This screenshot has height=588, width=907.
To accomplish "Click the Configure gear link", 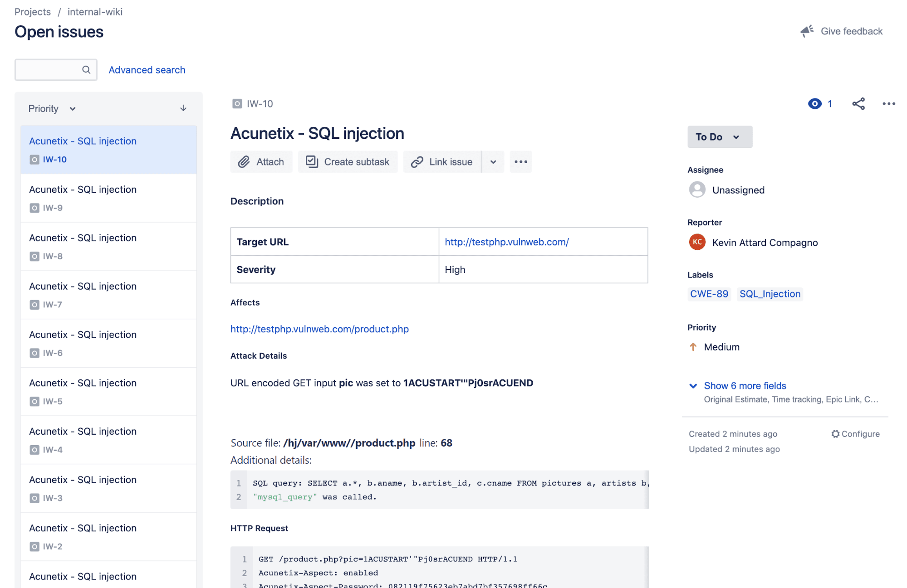I will 855,434.
